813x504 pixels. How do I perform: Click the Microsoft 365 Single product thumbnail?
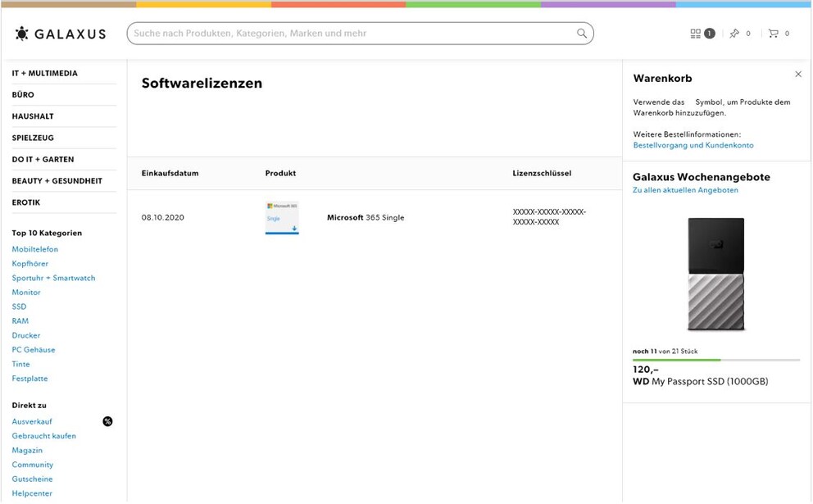(282, 218)
